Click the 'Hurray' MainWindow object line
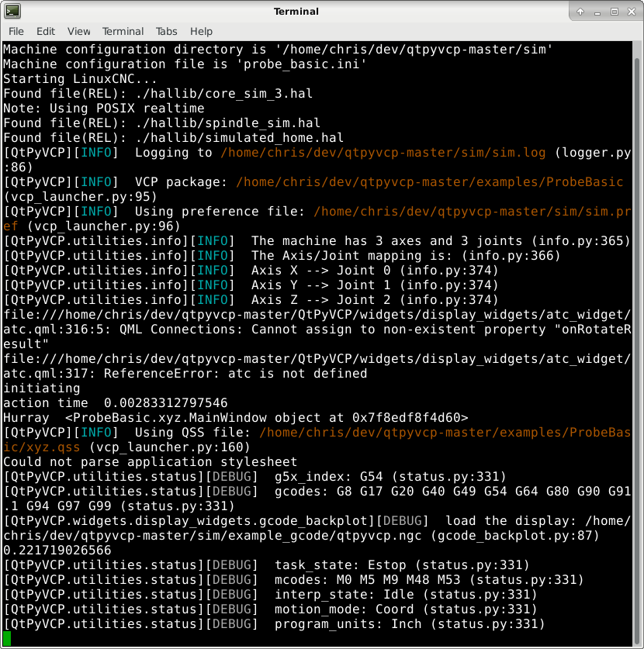The height and width of the screenshot is (649, 644). pyautogui.click(x=236, y=418)
